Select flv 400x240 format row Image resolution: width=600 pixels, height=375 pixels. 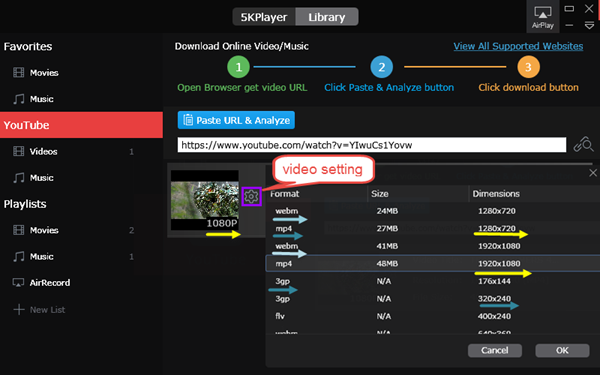433,316
